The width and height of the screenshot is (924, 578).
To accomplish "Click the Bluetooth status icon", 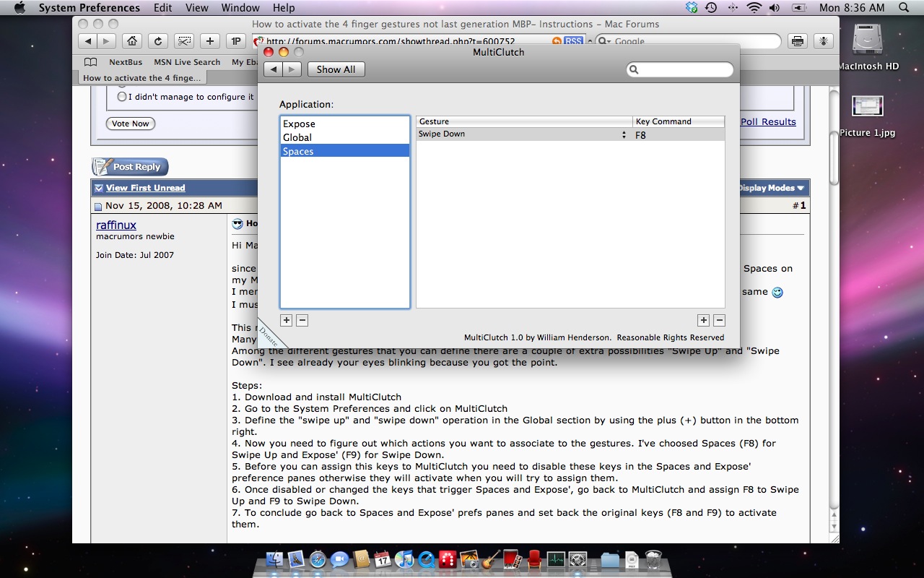I will coord(733,8).
